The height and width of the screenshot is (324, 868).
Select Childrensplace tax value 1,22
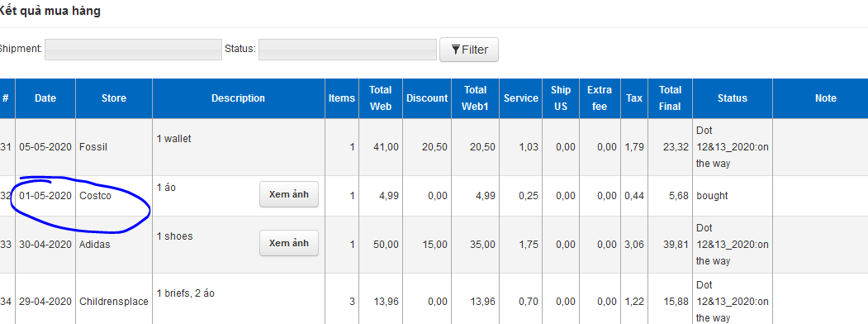coord(634,302)
